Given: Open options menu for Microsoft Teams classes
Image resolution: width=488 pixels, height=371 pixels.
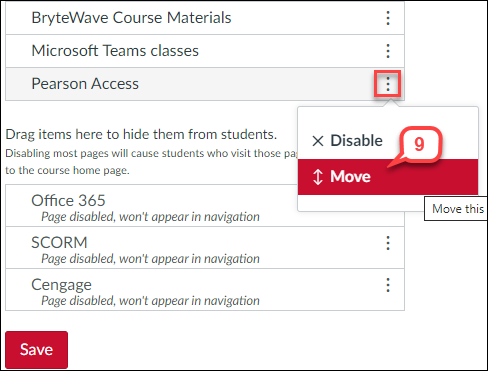Looking at the screenshot, I should 388,51.
